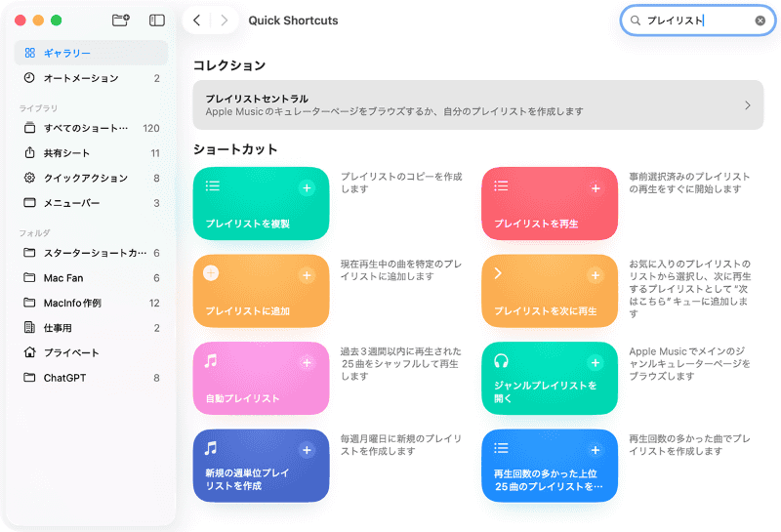Select すべてのショートカット in library

pos(91,128)
